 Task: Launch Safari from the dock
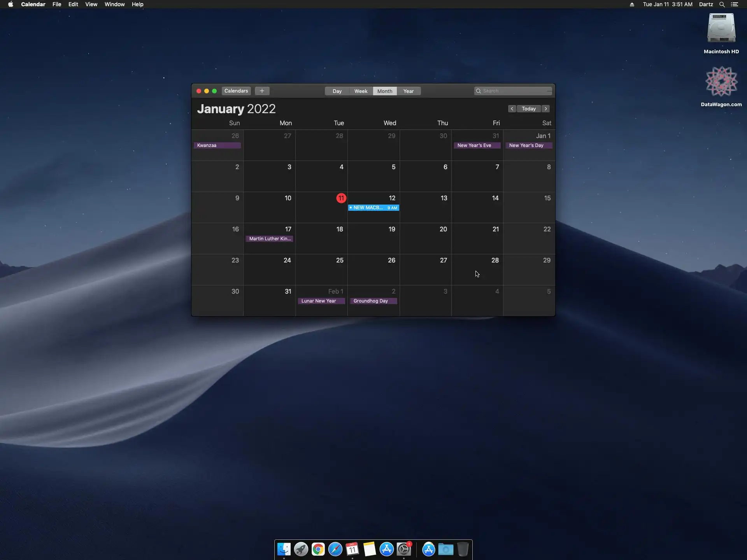[x=335, y=549]
